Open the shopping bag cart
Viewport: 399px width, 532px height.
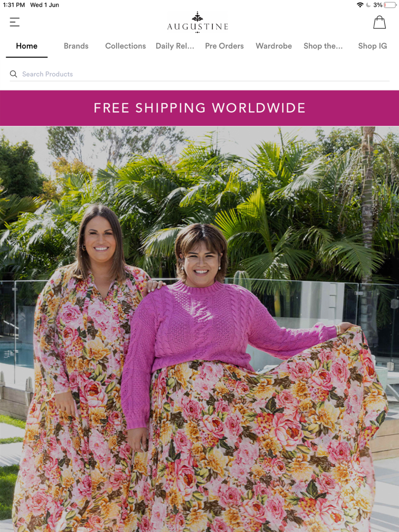coord(379,22)
